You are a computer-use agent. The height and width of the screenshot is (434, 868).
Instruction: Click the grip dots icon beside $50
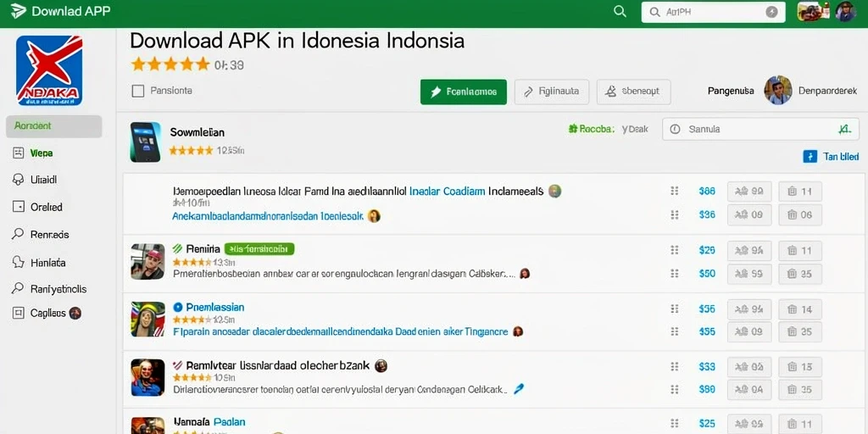coord(674,273)
